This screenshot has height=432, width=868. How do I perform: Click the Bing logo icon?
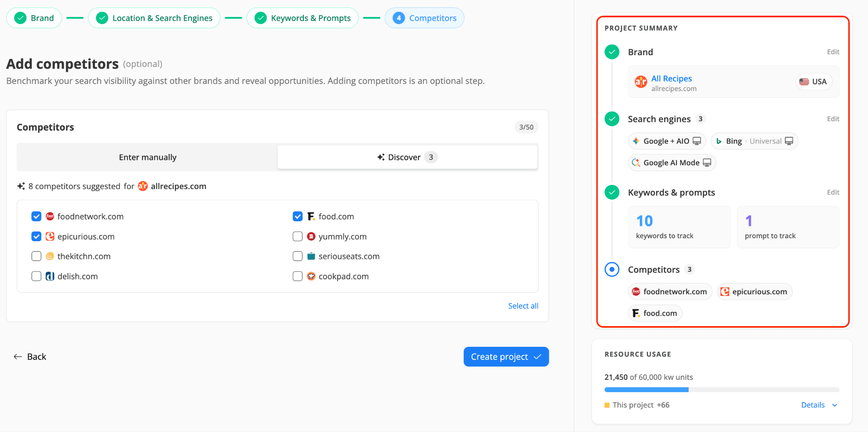point(719,141)
